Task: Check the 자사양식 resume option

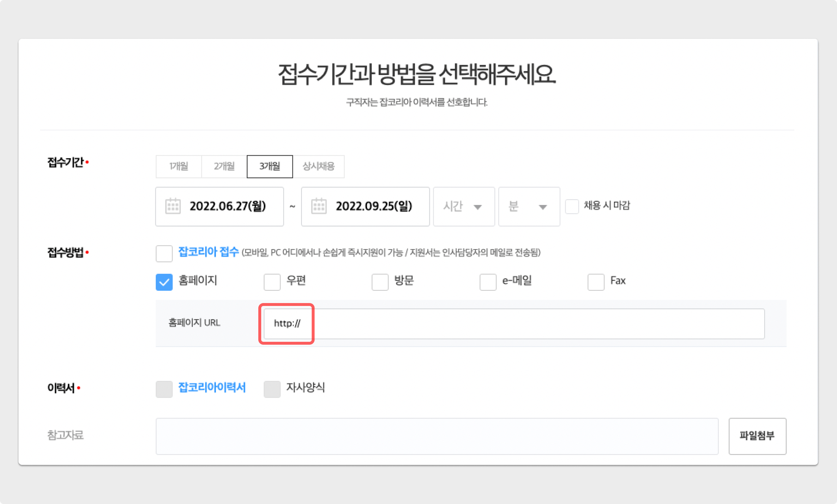Action: [x=272, y=389]
